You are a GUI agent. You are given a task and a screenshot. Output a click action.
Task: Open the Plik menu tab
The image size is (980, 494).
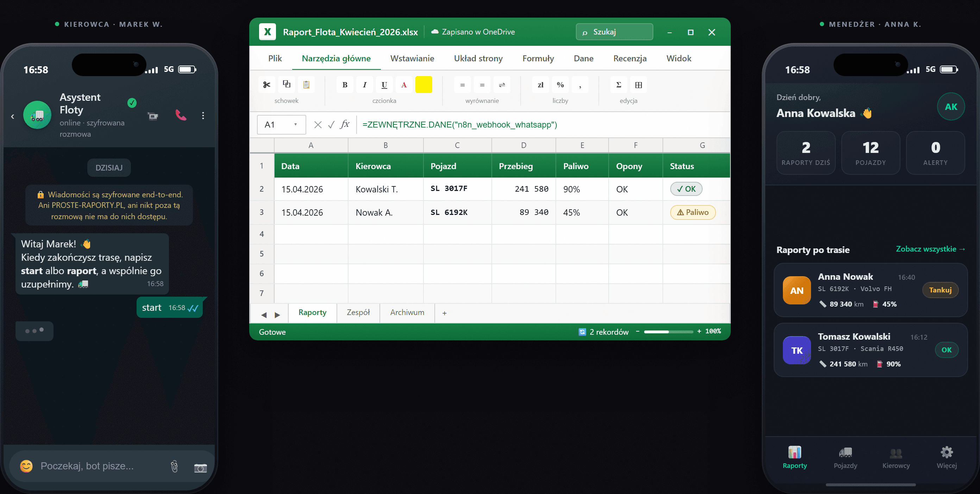coord(275,58)
